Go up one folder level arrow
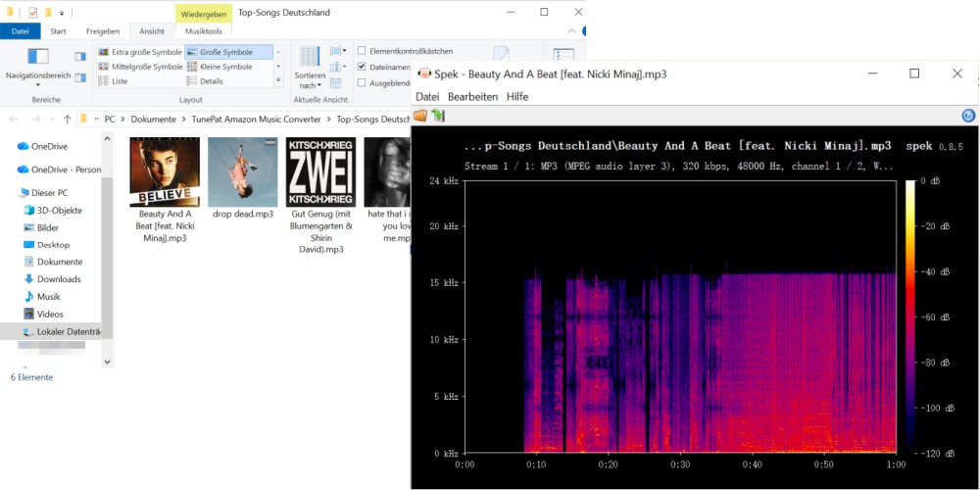This screenshot has width=980, height=490. coord(68,119)
